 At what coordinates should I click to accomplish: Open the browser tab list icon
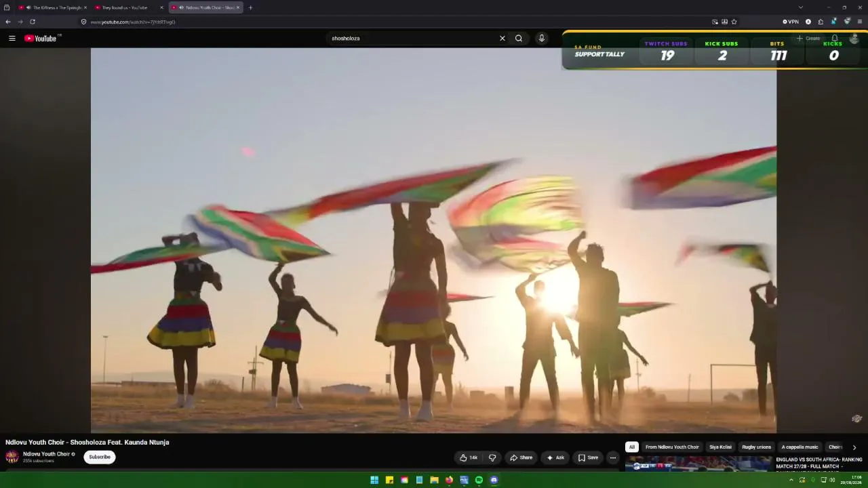7,7
